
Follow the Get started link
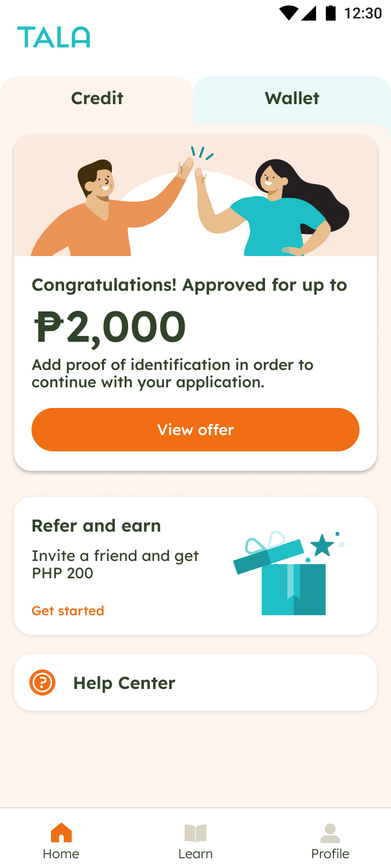68,611
